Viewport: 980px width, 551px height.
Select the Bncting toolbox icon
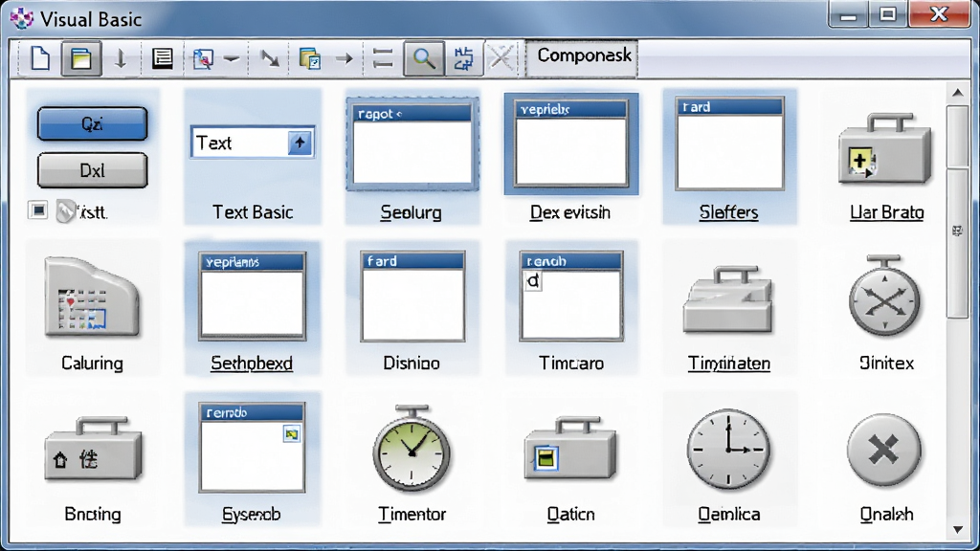93,450
